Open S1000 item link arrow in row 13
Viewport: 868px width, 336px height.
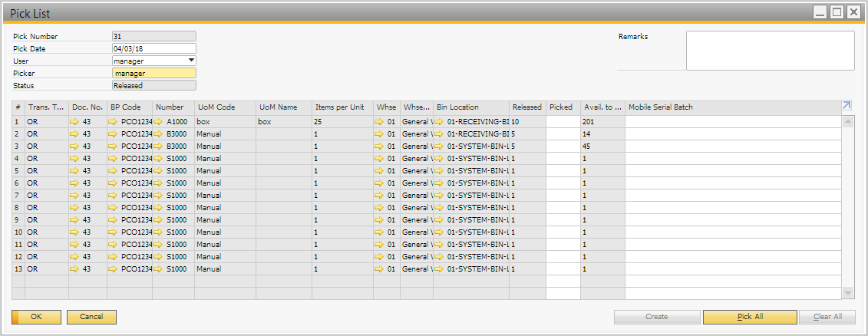[x=159, y=269]
